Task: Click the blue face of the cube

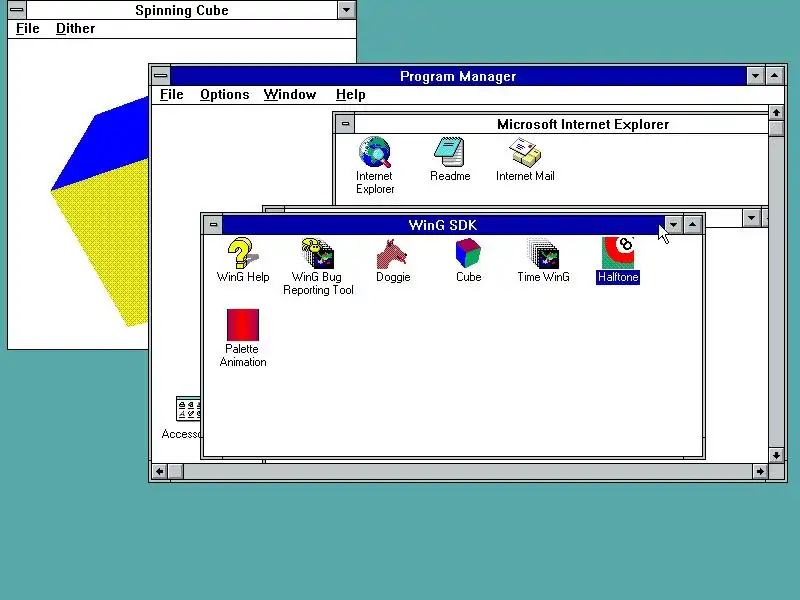Action: point(110,143)
